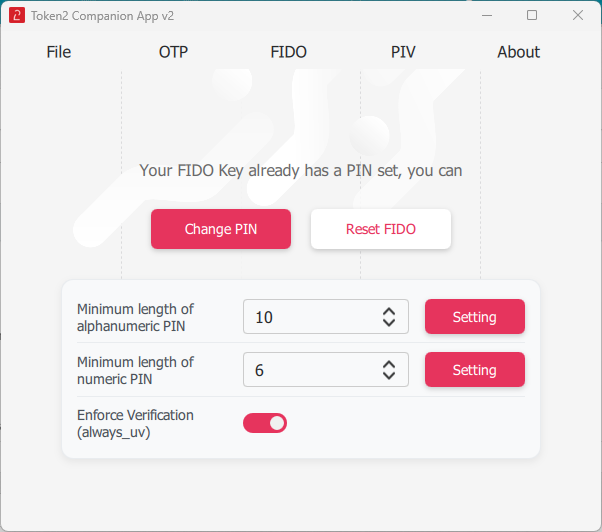
Task: Click the Token2 app logo icon
Action: click(16, 16)
